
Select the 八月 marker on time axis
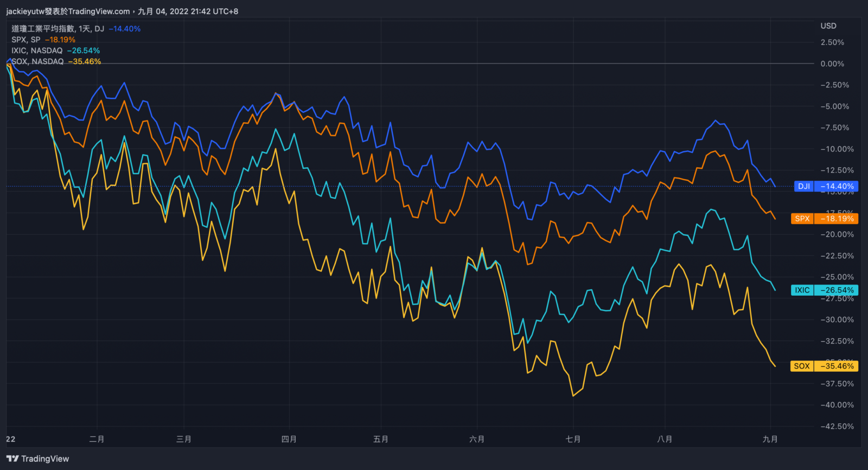665,439
